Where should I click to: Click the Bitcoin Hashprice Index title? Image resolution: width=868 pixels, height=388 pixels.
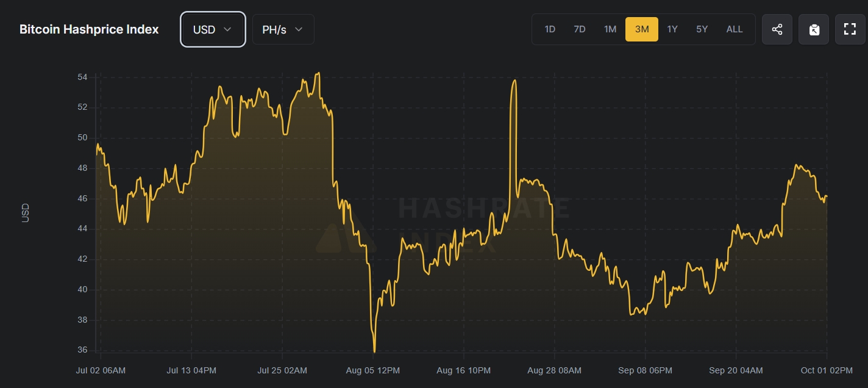[x=89, y=29]
